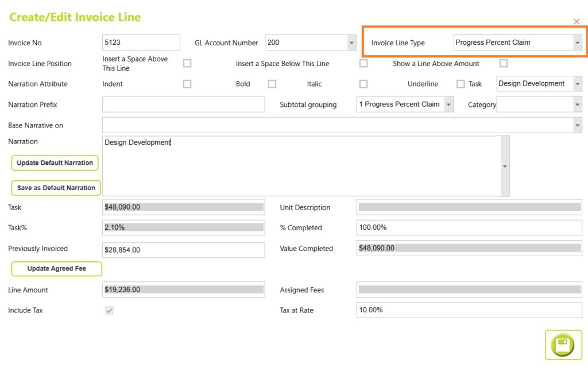The height and width of the screenshot is (367, 588).
Task: Click the Line Amount field
Action: (x=183, y=289)
